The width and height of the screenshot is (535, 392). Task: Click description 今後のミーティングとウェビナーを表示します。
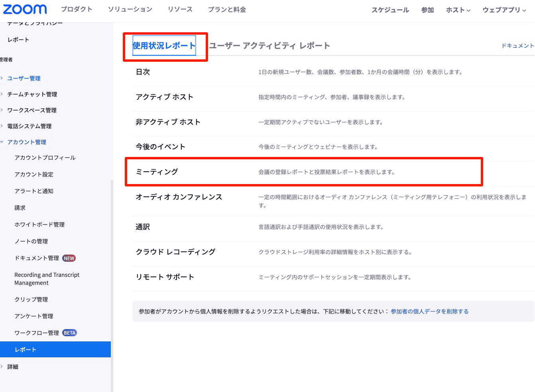click(x=318, y=147)
